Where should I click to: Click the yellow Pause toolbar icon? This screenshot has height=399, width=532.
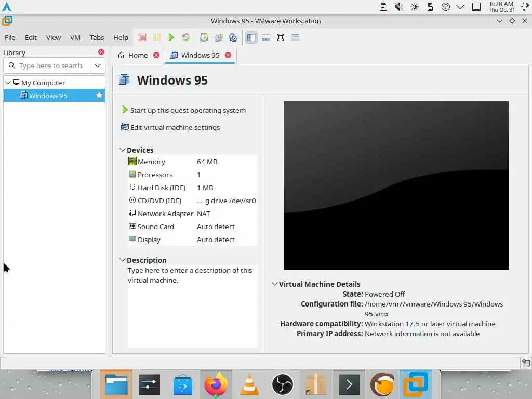(157, 37)
